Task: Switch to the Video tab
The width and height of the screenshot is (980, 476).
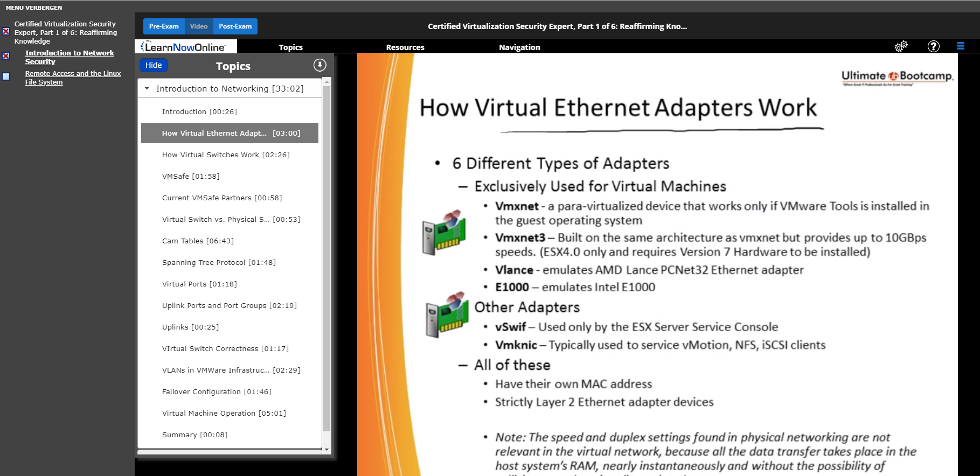Action: (199, 26)
